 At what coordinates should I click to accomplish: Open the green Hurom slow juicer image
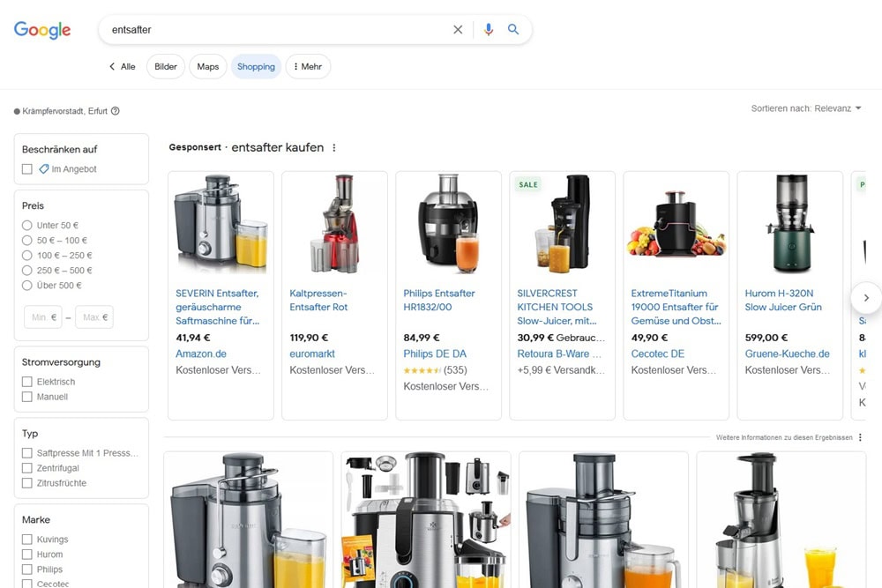(x=790, y=224)
